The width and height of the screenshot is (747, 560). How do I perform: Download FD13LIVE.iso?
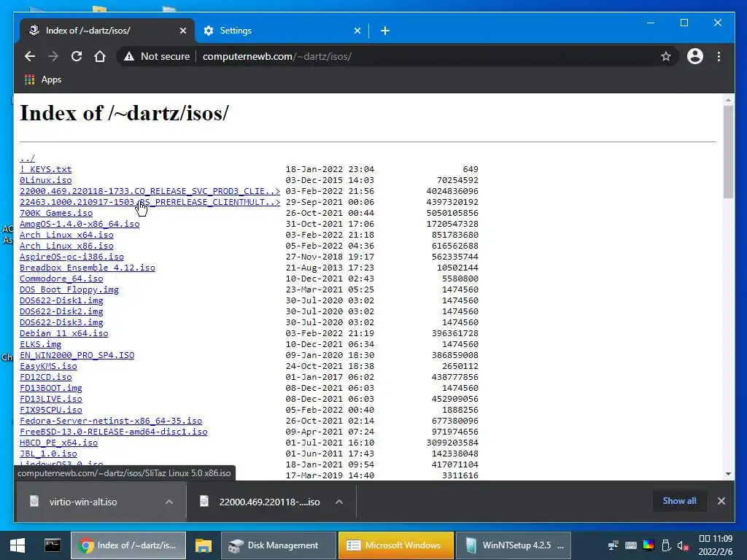pyautogui.click(x=50, y=399)
